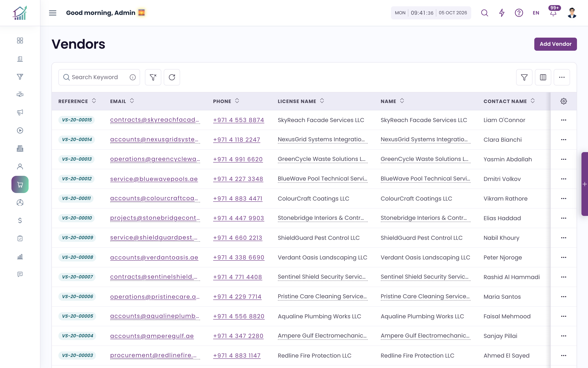Open the dashboard grid sidebar icon
The height and width of the screenshot is (368, 588).
coord(20,40)
